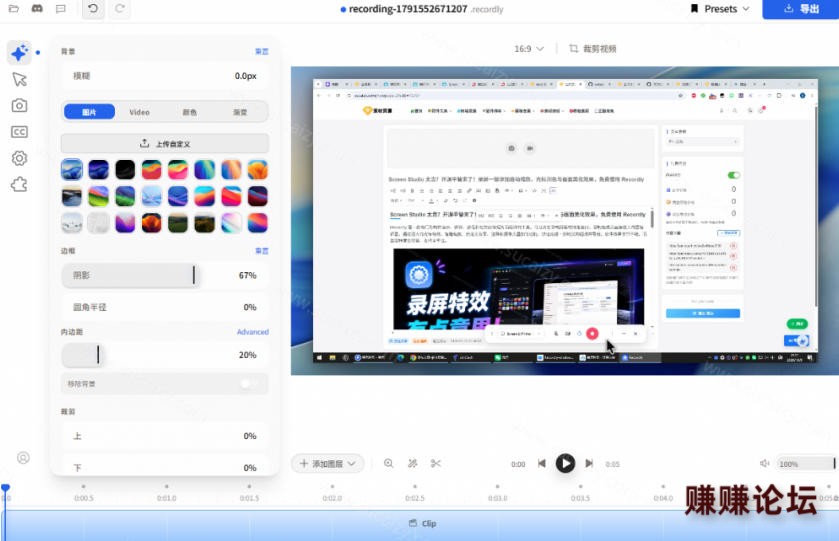
Task: Click the magic wand timeline tool
Action: click(x=413, y=463)
